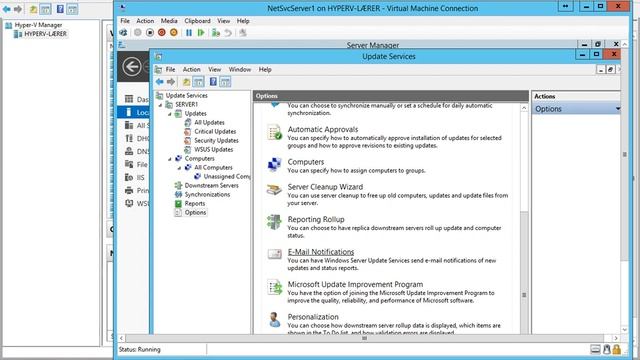Click the E-Mail Notifications link
This screenshot has height=360, width=640.
click(321, 252)
